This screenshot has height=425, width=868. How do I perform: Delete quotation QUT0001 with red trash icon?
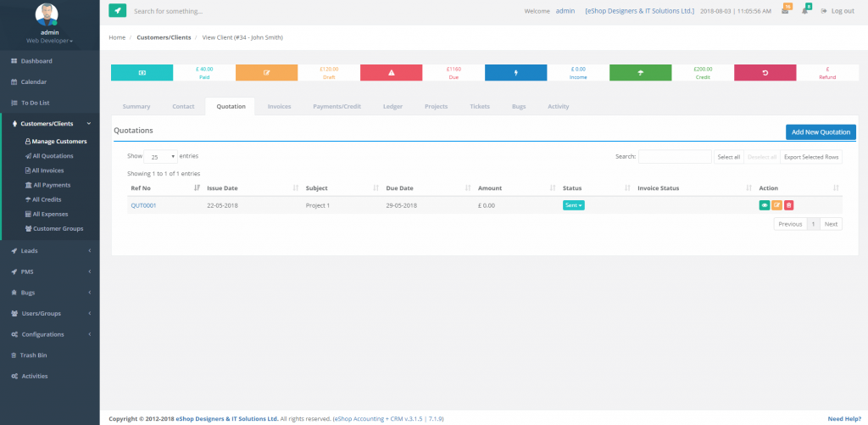(x=788, y=205)
